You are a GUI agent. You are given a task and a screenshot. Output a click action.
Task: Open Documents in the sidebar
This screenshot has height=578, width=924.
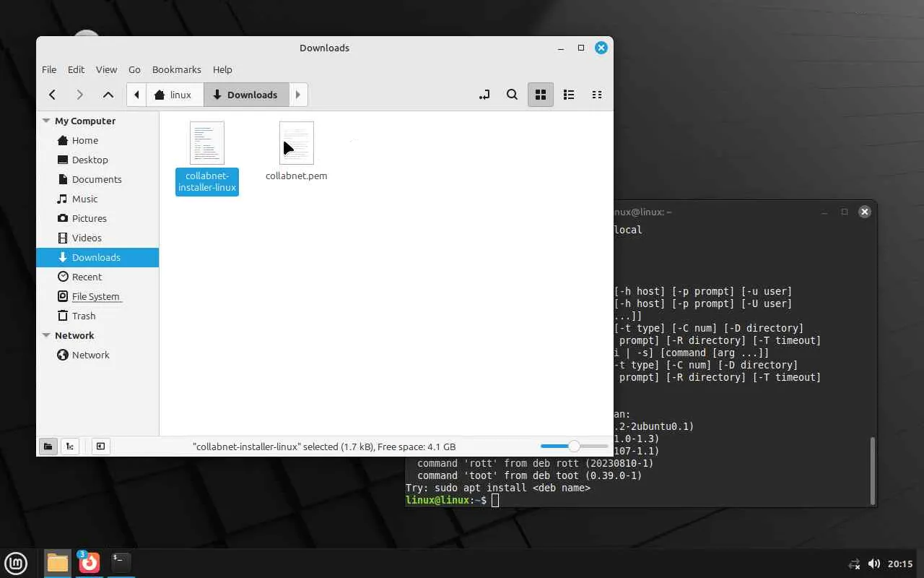pos(97,179)
